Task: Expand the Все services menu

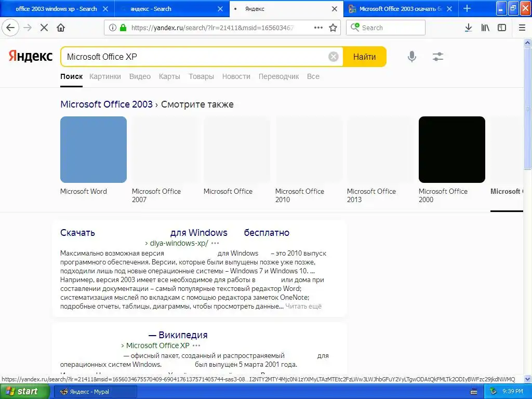Action: pyautogui.click(x=313, y=76)
